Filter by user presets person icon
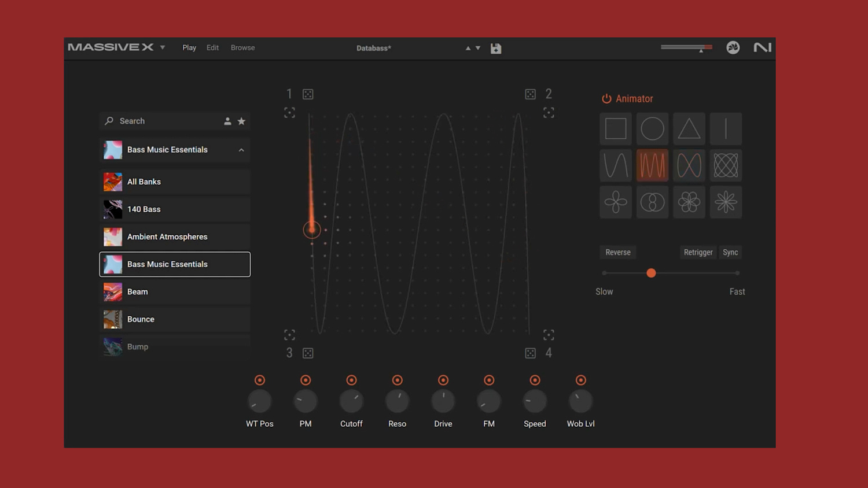Screen dimensions: 868x488 coord(227,121)
